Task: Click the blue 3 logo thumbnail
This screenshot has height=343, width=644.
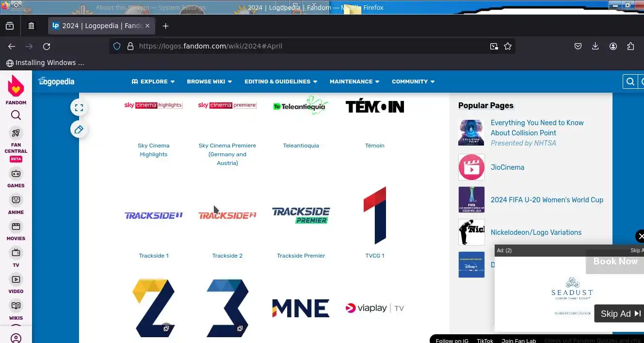Action: (x=227, y=308)
